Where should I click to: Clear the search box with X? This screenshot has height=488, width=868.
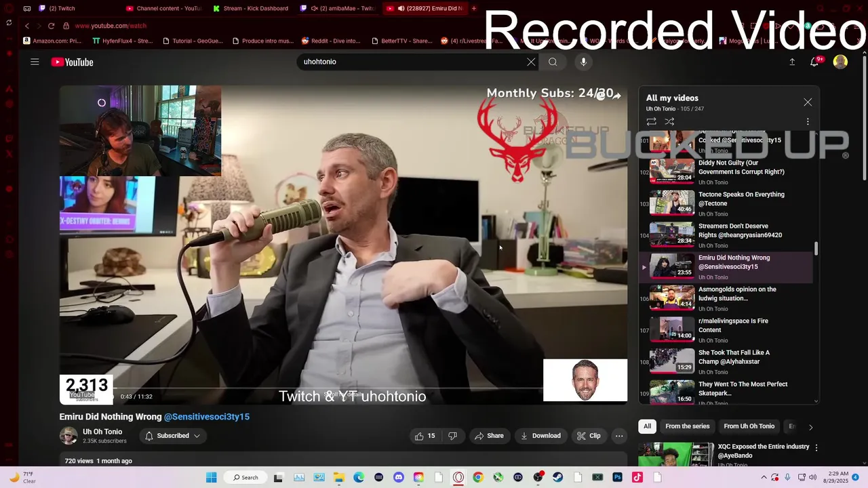531,62
